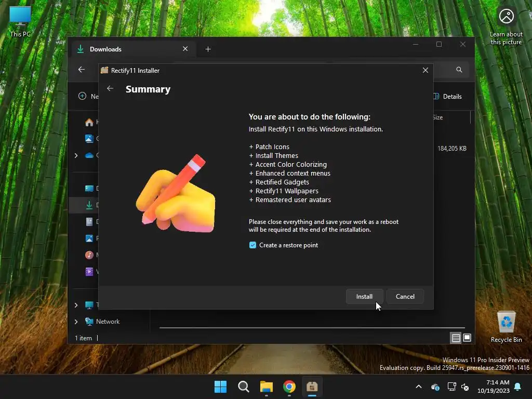532x399 pixels.
Task: Select the Music icon in sidebar
Action: tap(89, 255)
